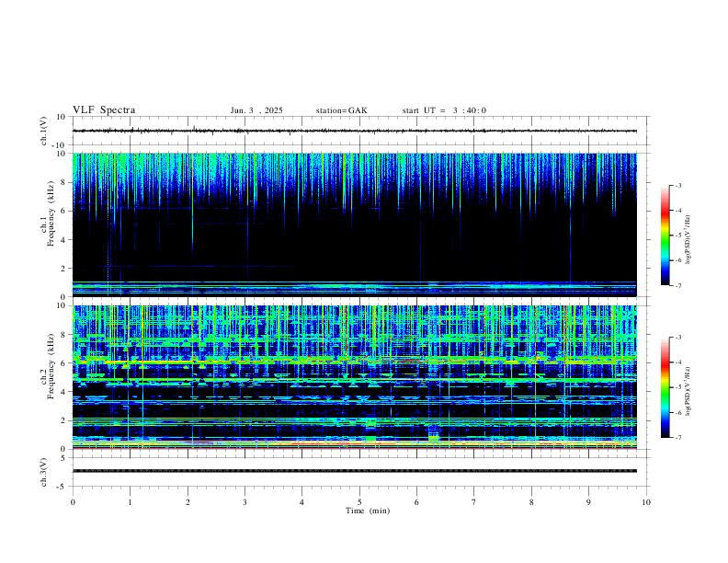The height and width of the screenshot is (563, 728).
Task: Click the ch.3 voltage waveform trace
Action: click(354, 471)
